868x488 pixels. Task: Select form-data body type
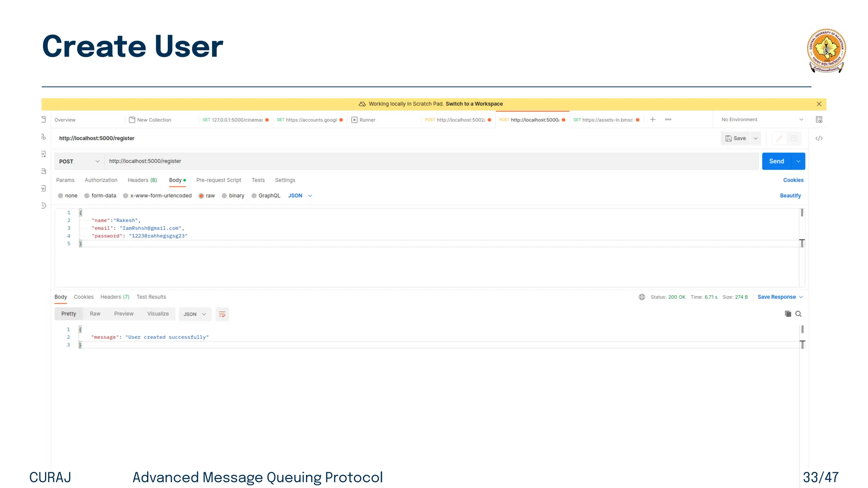coord(100,196)
